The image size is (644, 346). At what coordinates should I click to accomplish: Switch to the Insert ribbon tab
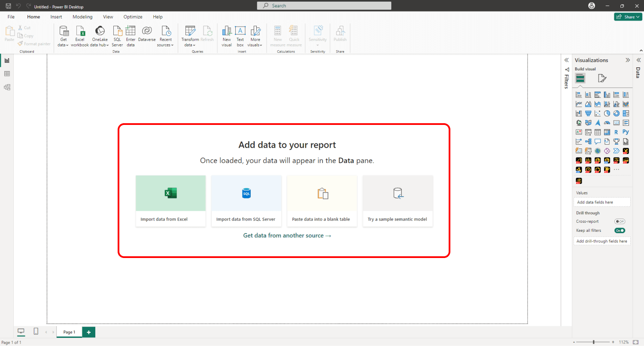pos(56,17)
